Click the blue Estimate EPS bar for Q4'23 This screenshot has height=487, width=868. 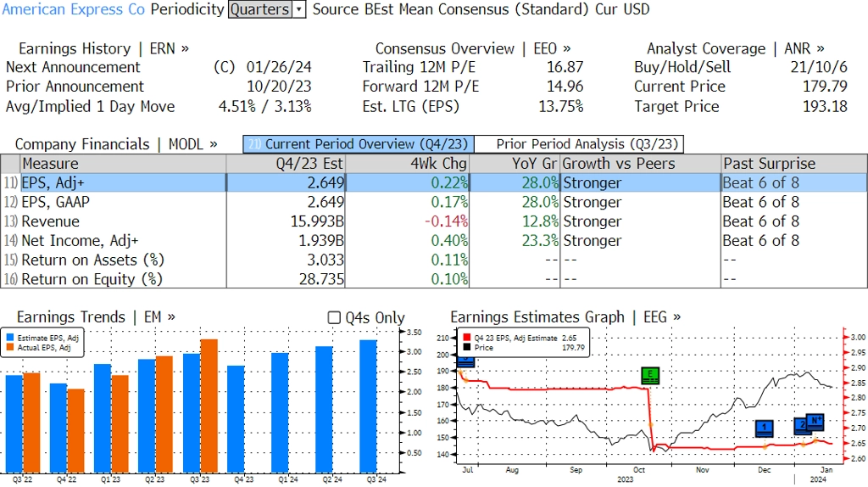pos(236,419)
